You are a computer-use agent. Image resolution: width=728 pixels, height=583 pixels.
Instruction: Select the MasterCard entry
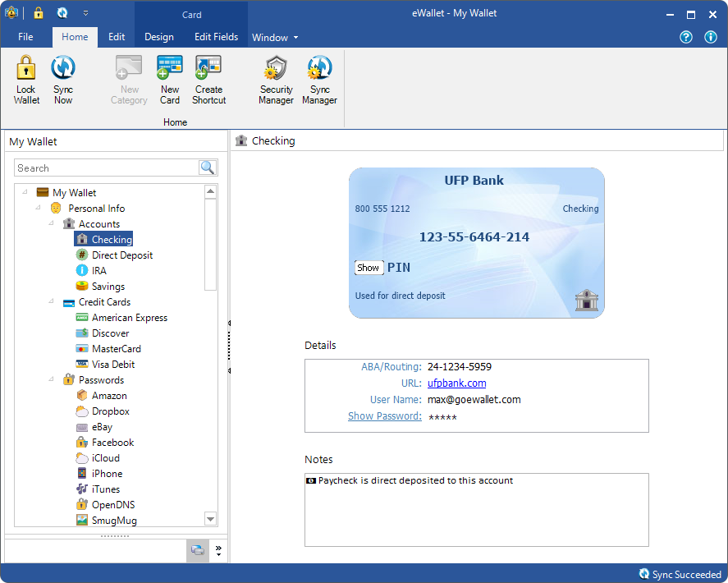pyautogui.click(x=108, y=348)
